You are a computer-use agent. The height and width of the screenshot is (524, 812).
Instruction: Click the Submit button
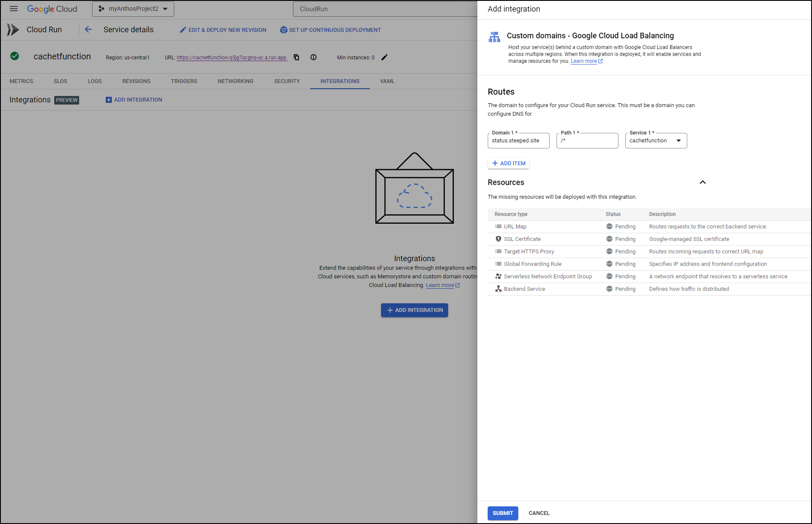point(503,513)
